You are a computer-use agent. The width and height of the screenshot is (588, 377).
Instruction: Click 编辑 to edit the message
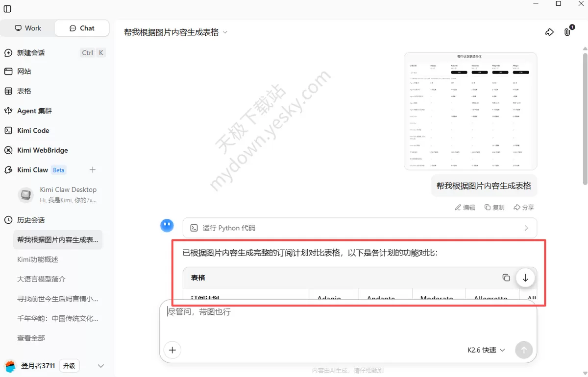(465, 208)
